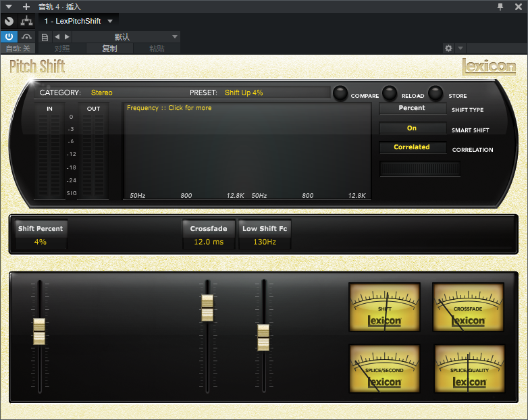Click Frequency :: Click for more
Viewport: 528px width, 420px height.
(169, 108)
